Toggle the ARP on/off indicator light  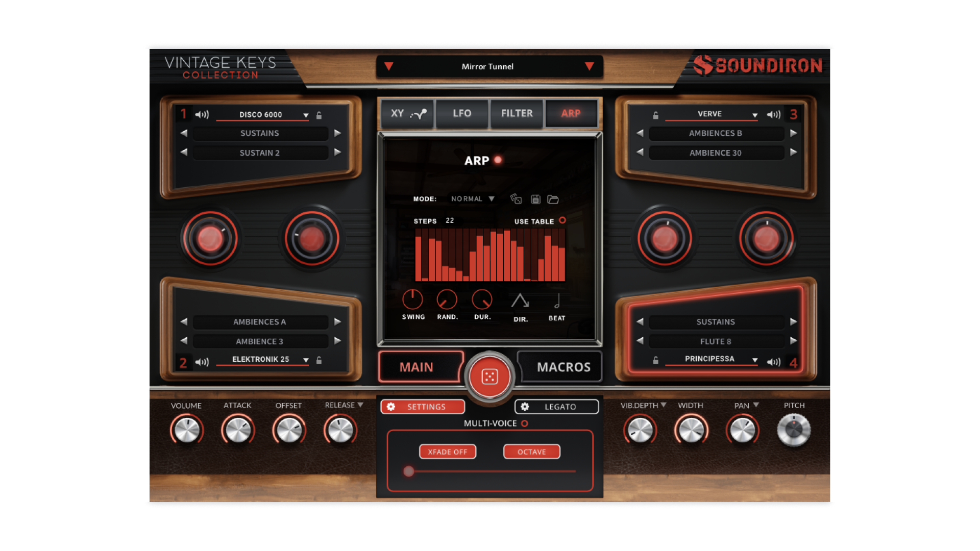coord(497,160)
